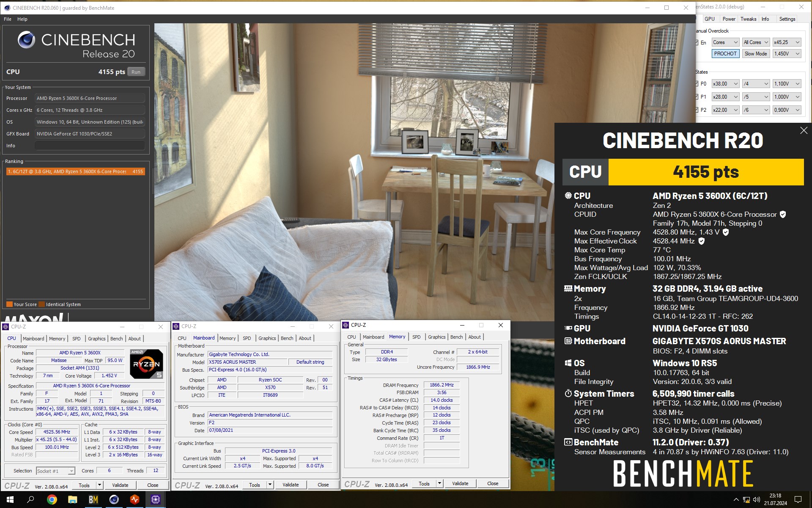Open the x45,25 multiplier dropdown

pyautogui.click(x=787, y=42)
